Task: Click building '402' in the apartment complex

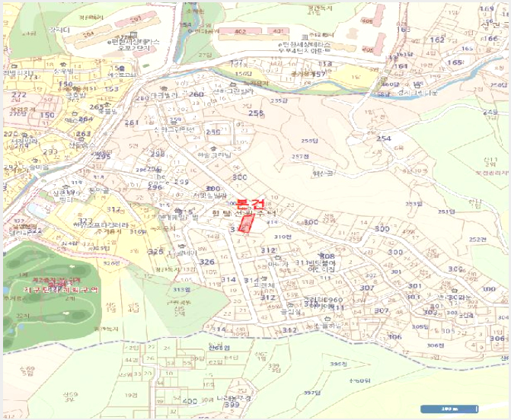Action: [x=240, y=31]
